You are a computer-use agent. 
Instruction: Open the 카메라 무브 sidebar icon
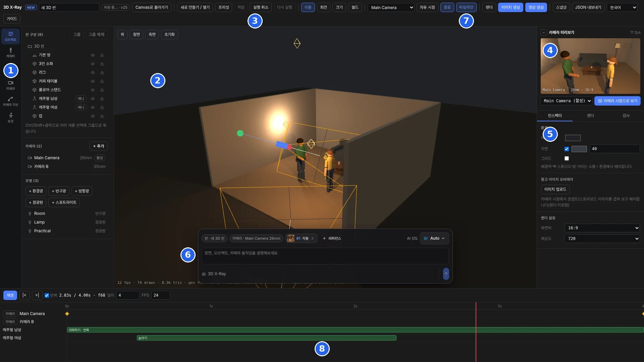tap(10, 101)
